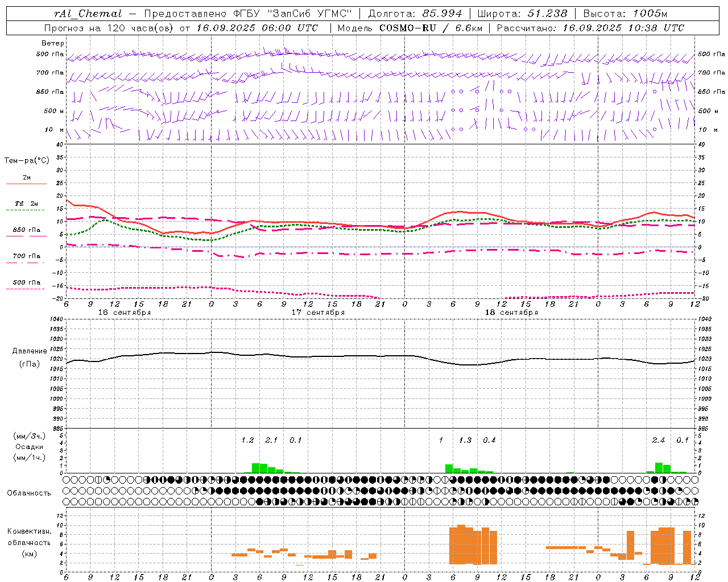Click the 'Td 2м' legend label
The height and width of the screenshot is (582, 728).
point(27,203)
